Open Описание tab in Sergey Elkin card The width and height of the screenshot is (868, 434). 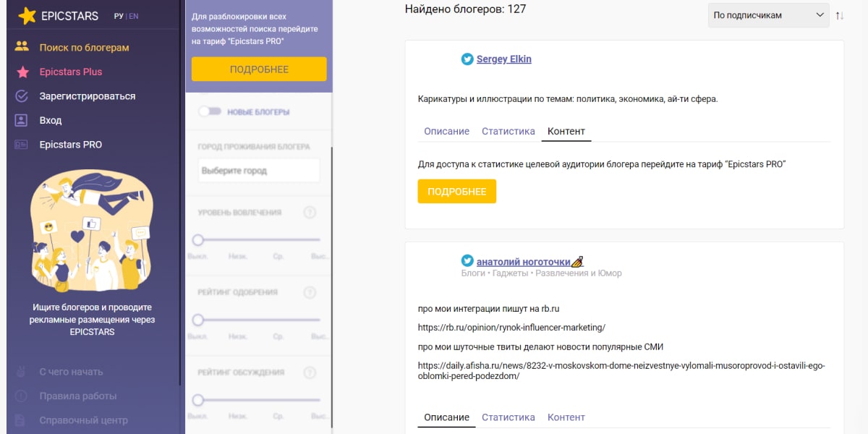coord(446,132)
